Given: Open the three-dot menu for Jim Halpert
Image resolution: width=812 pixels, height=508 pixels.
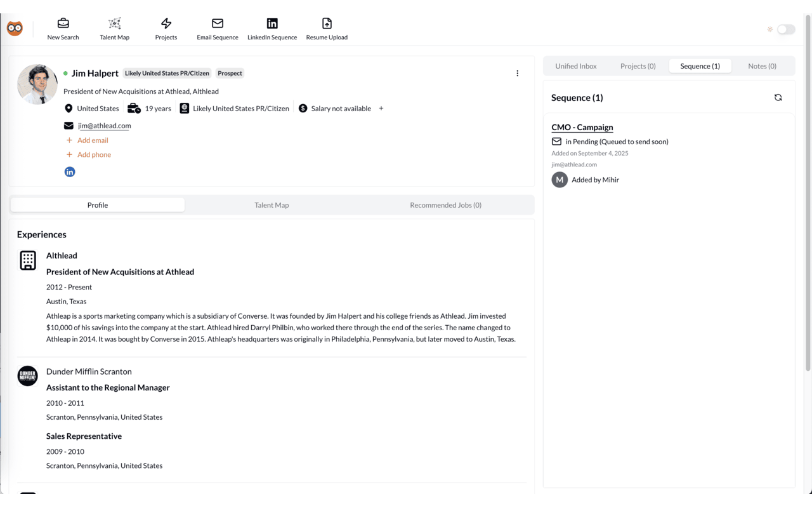Looking at the screenshot, I should click(x=517, y=73).
